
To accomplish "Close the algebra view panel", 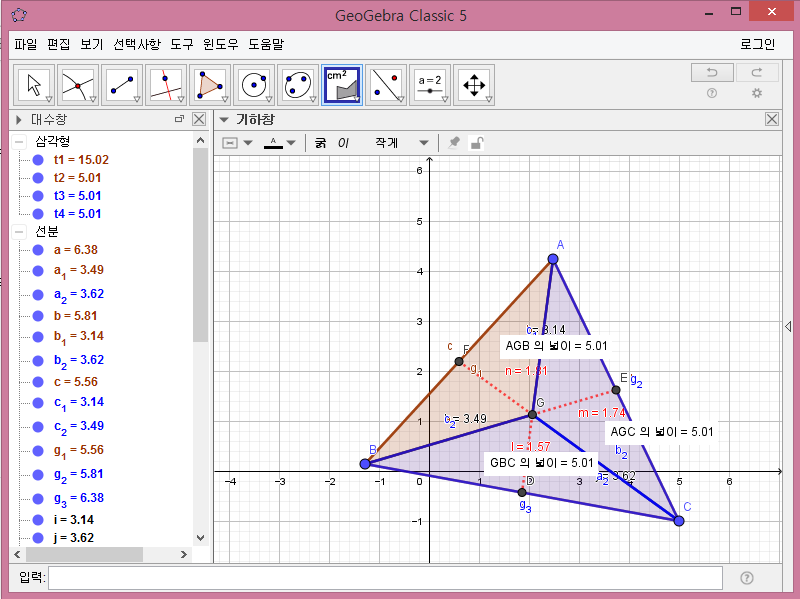I will (199, 119).
